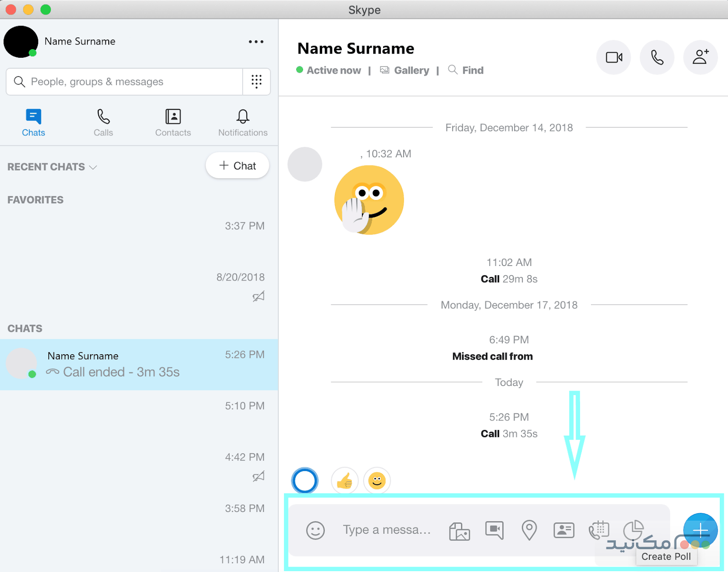Open the more options menu next to Name Surname
The image size is (728, 572).
(256, 41)
